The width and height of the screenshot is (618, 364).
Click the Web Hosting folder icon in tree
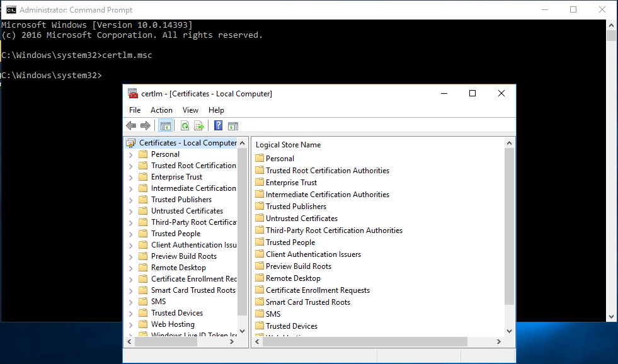click(143, 324)
